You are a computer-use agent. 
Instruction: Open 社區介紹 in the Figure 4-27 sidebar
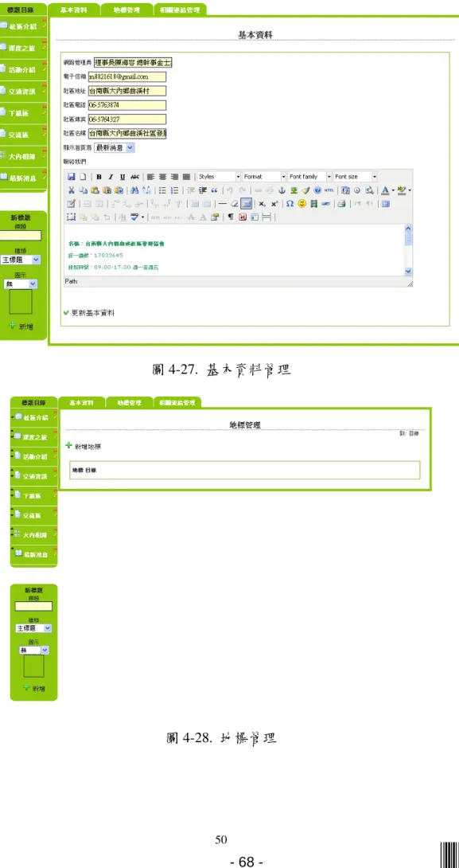coord(22,25)
